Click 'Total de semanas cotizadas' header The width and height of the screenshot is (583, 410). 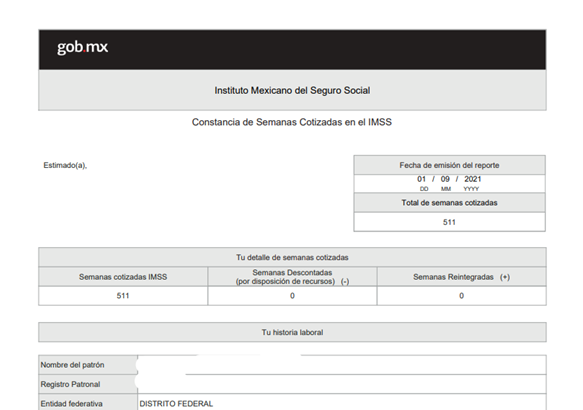449,203
